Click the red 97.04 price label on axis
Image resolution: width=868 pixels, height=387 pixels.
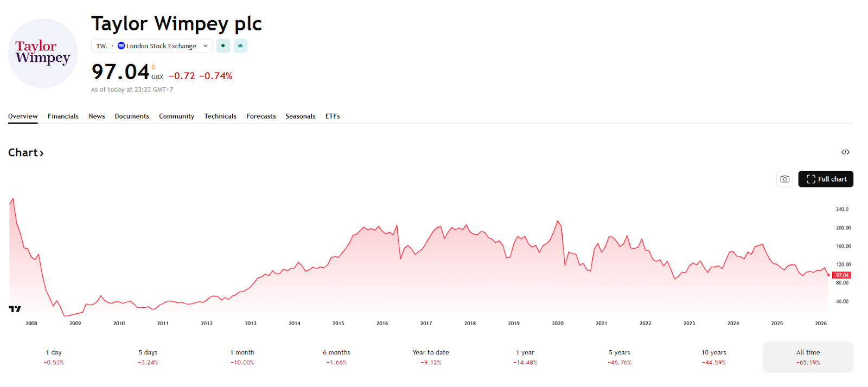click(841, 275)
